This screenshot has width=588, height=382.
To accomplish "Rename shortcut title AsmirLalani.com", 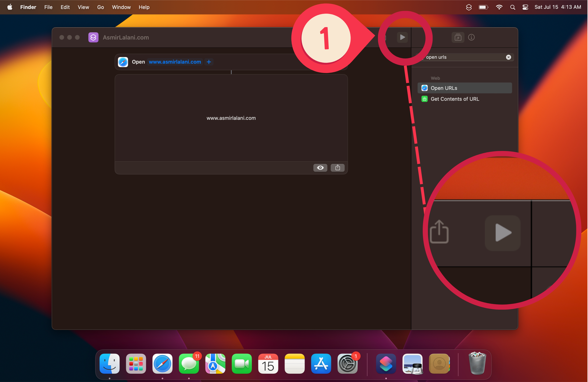I will [126, 37].
